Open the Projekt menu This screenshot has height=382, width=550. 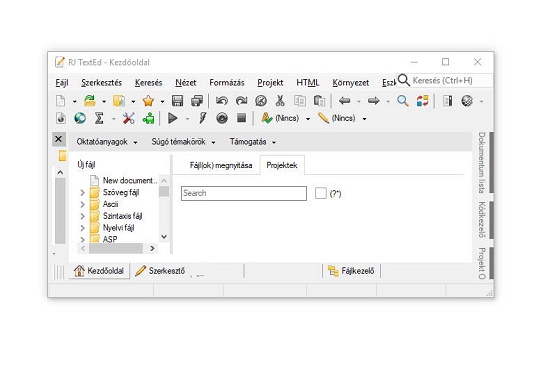point(270,83)
